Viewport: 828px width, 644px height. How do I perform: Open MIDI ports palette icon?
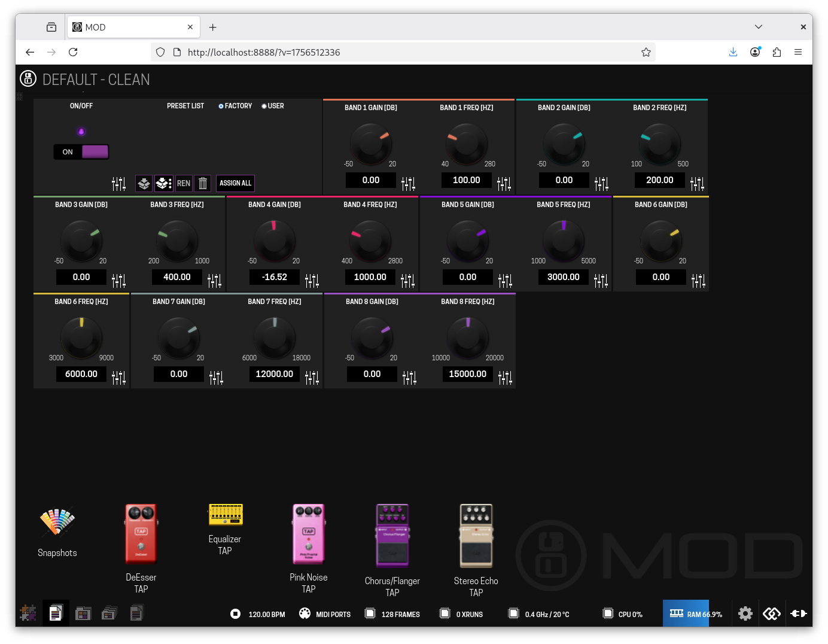click(x=305, y=613)
